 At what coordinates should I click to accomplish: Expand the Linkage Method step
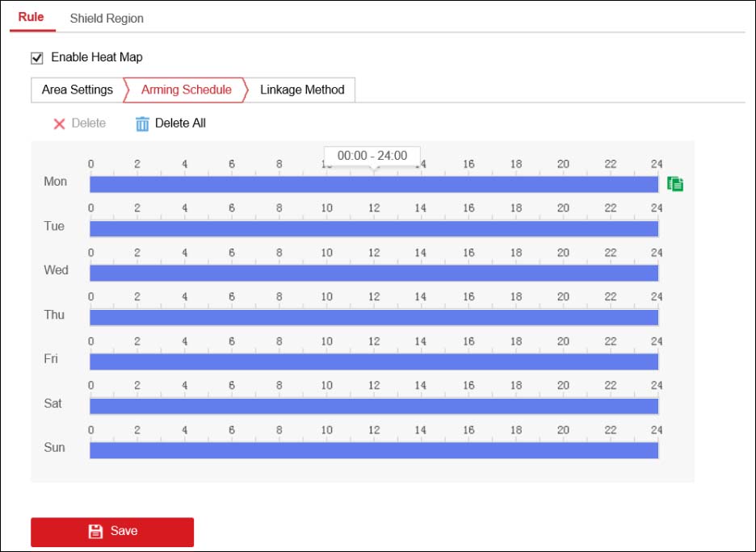point(301,90)
